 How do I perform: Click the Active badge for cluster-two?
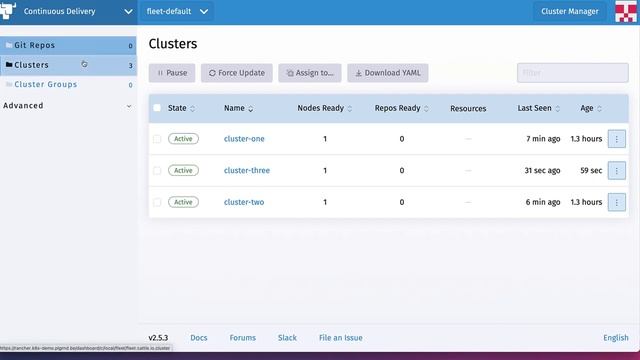183,202
